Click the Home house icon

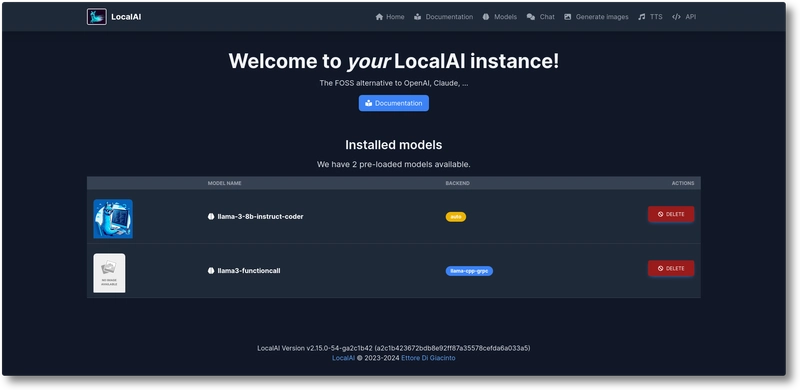379,17
